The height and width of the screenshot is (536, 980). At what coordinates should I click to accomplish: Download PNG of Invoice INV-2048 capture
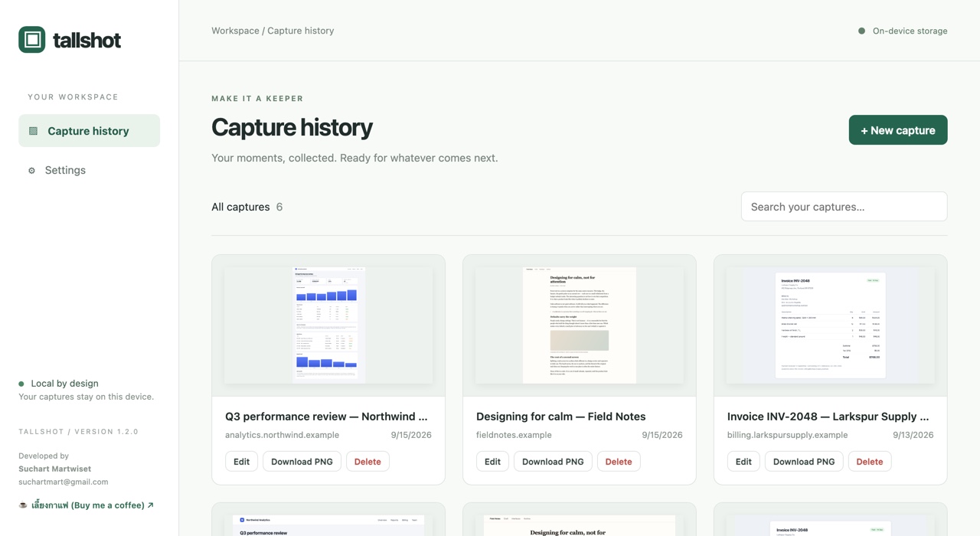(x=804, y=462)
